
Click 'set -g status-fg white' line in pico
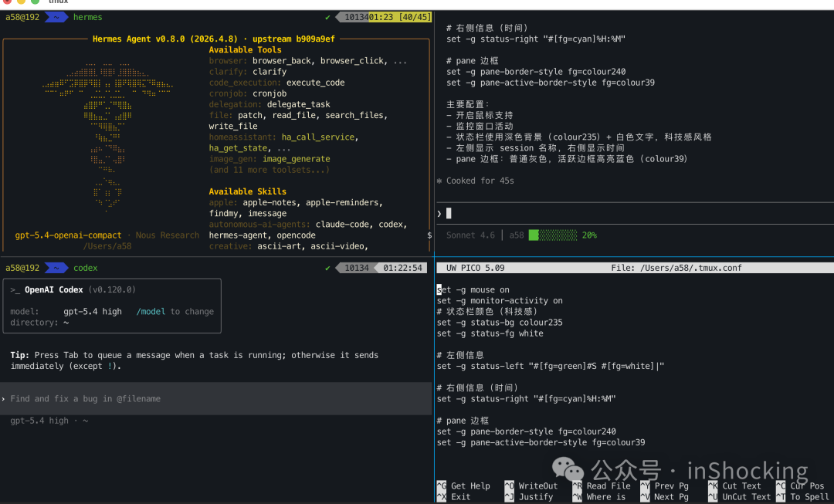point(490,333)
